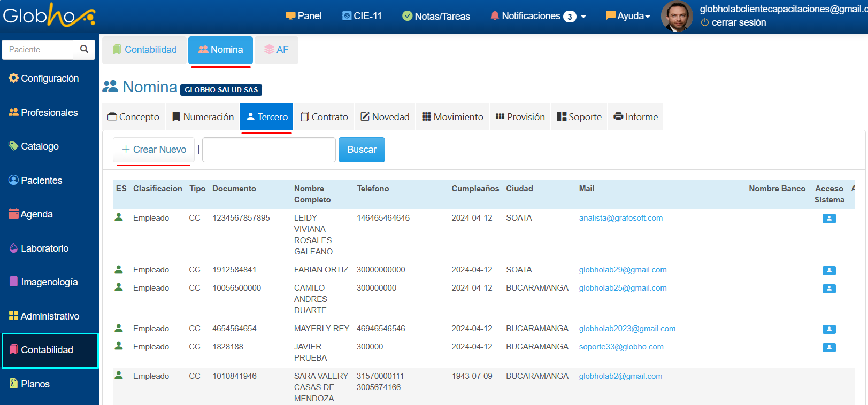Click the tercero search text field
This screenshot has width=868, height=405.
tap(268, 150)
